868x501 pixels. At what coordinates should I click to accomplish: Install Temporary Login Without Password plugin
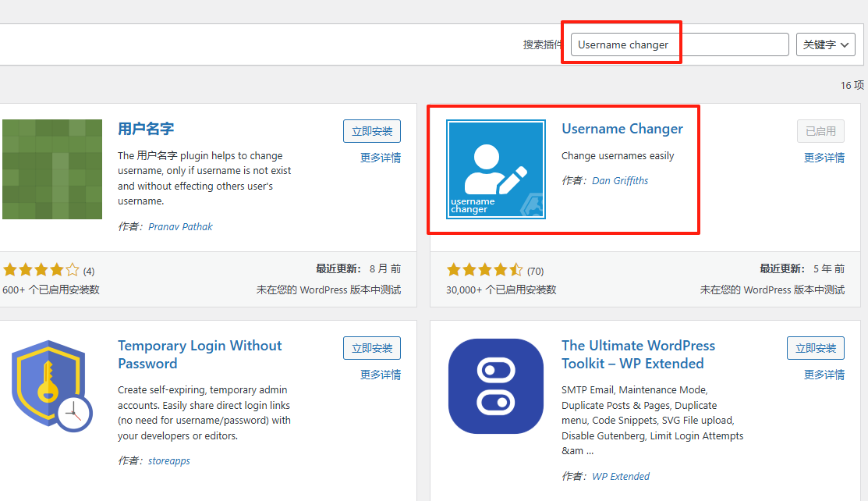coord(372,348)
